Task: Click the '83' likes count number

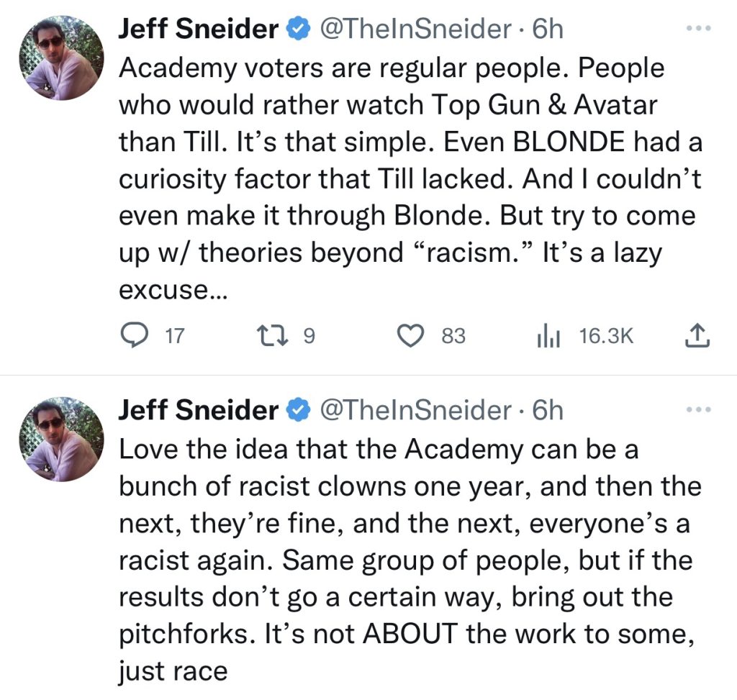Action: 453,336
